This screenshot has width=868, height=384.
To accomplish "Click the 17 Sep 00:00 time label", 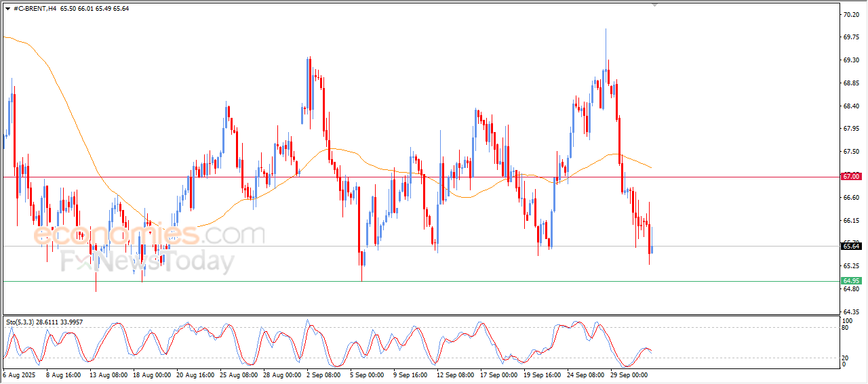I will tap(497, 374).
